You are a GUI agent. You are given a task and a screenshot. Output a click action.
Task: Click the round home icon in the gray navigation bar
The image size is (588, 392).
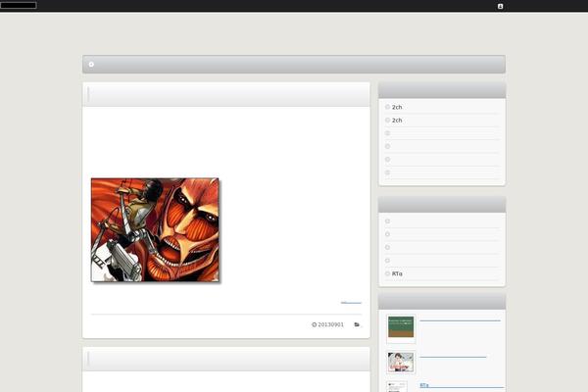pyautogui.click(x=91, y=65)
